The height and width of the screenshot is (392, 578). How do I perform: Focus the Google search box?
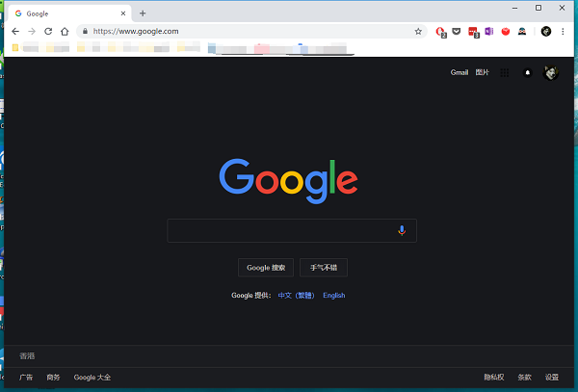click(x=292, y=230)
